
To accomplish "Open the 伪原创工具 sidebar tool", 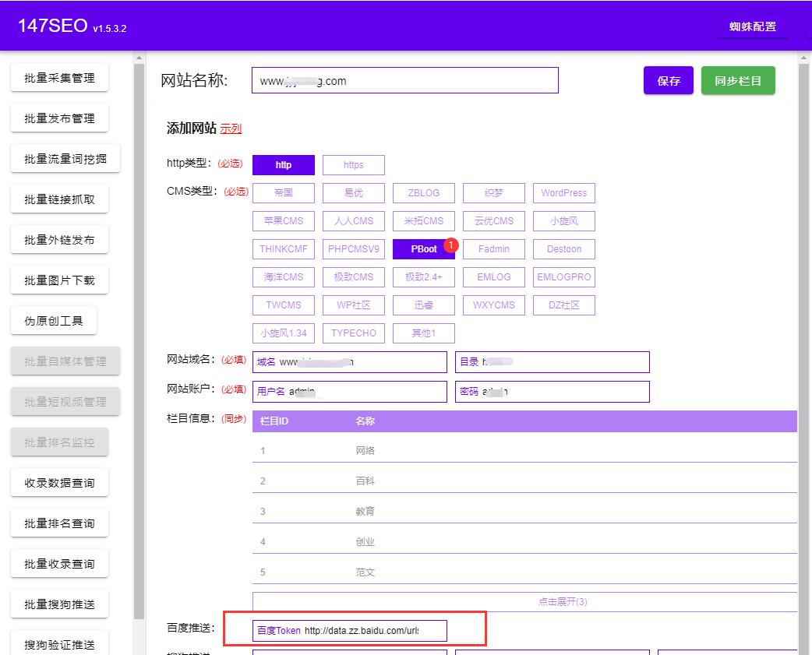I will point(53,320).
